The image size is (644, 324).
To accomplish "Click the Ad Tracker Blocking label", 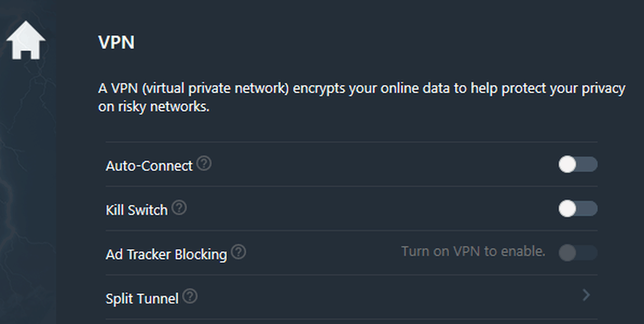I will coord(166,254).
